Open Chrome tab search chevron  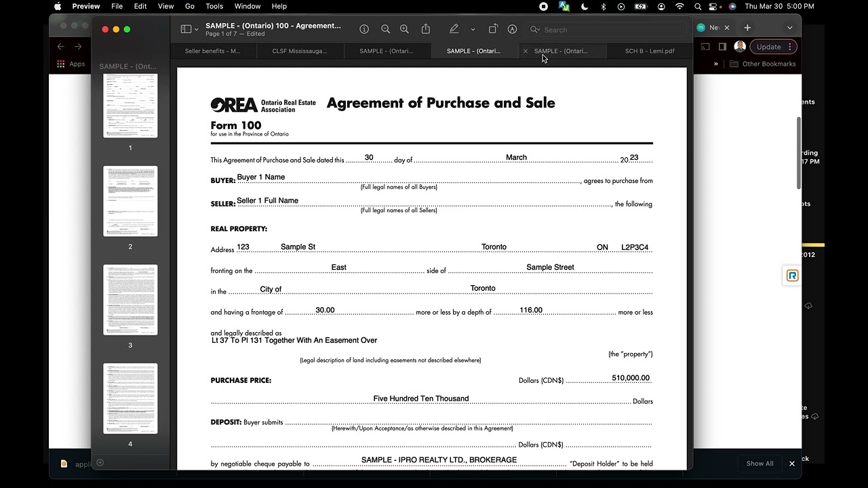coord(790,28)
